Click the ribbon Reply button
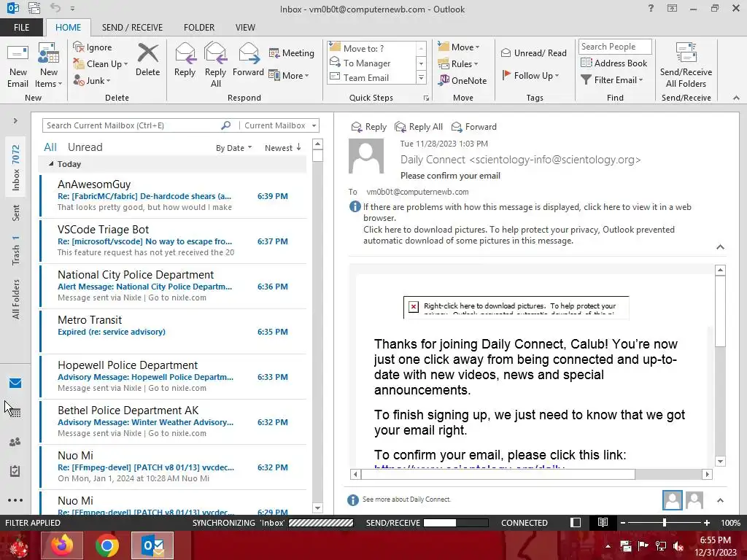This screenshot has width=747, height=560. [185, 60]
